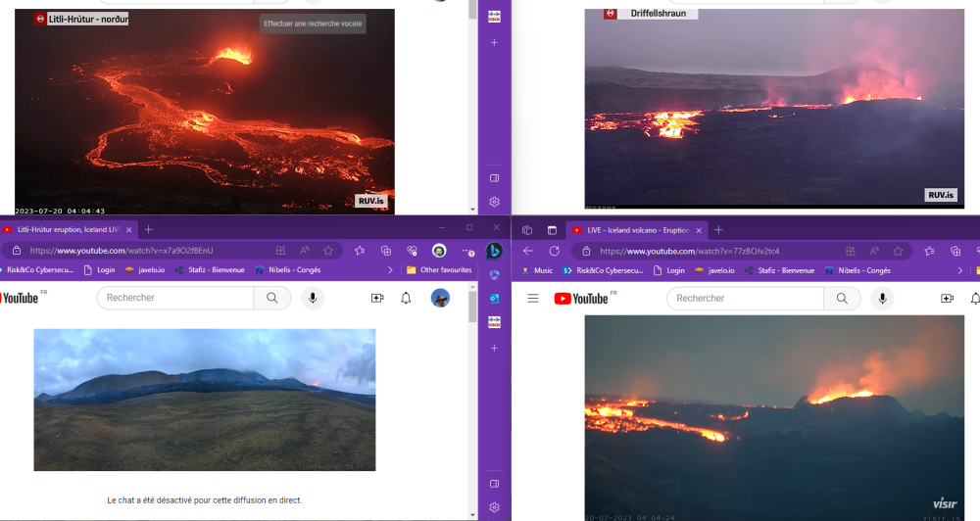Open the Cisco sidebar app in the top-left window
The height and width of the screenshot is (521, 980).
point(495,16)
